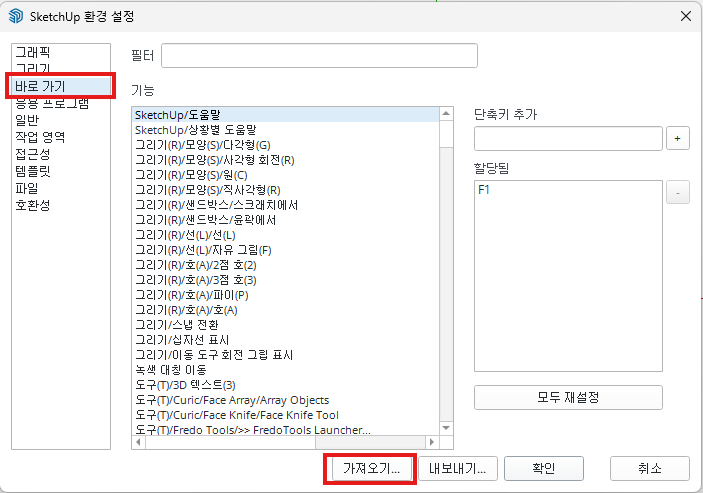Select 그리기(R)/선(L)/자유 그림(F) entry
Viewport: 703px width, 493px height.
[x=286, y=250]
